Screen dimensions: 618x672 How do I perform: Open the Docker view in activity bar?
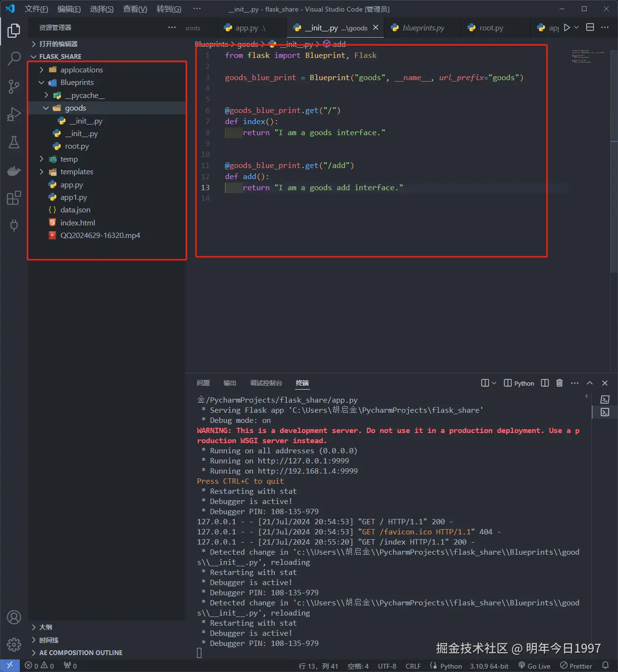(14, 170)
